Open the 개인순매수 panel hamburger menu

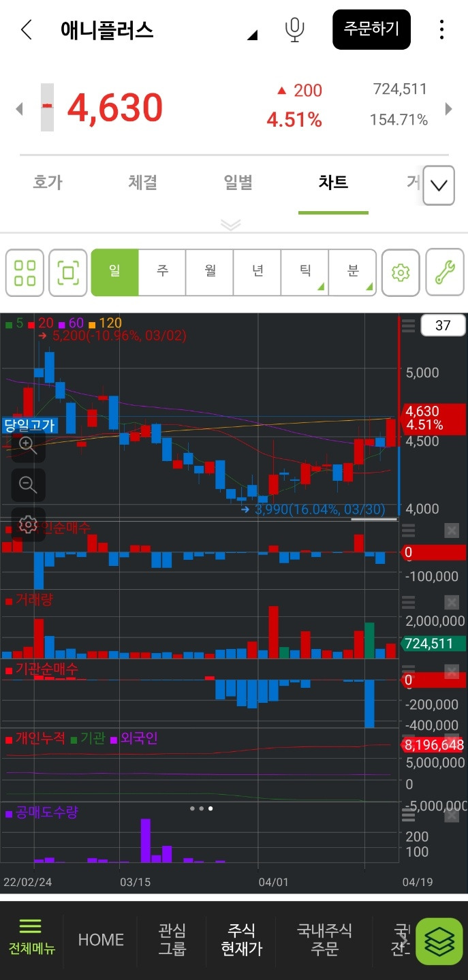pyautogui.click(x=408, y=531)
